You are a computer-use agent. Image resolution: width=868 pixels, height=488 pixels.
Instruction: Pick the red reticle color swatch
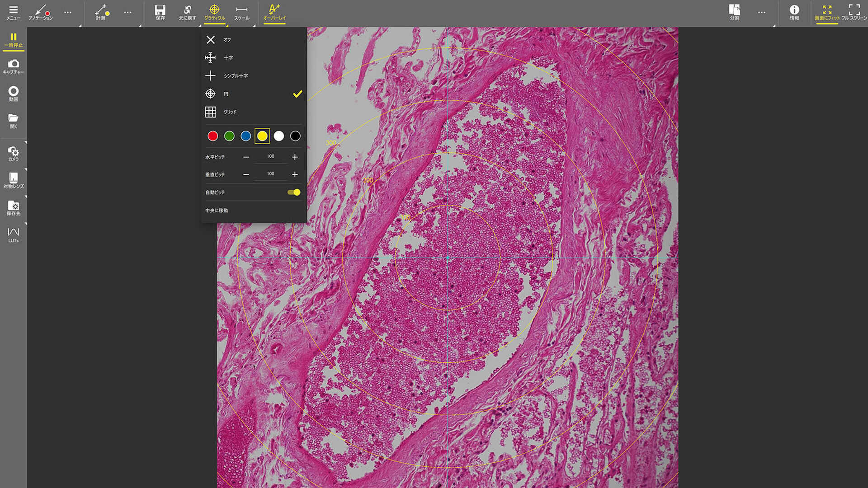(x=212, y=136)
